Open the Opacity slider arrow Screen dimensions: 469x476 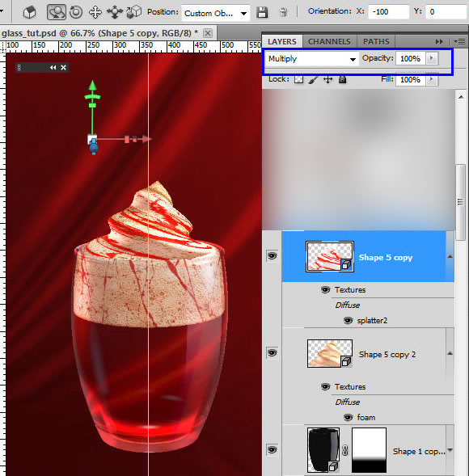pos(432,58)
